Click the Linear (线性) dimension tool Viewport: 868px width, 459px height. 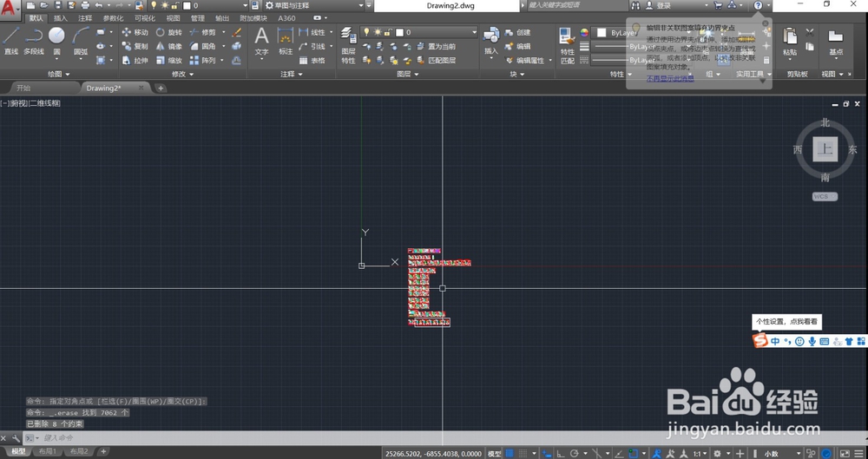point(312,32)
